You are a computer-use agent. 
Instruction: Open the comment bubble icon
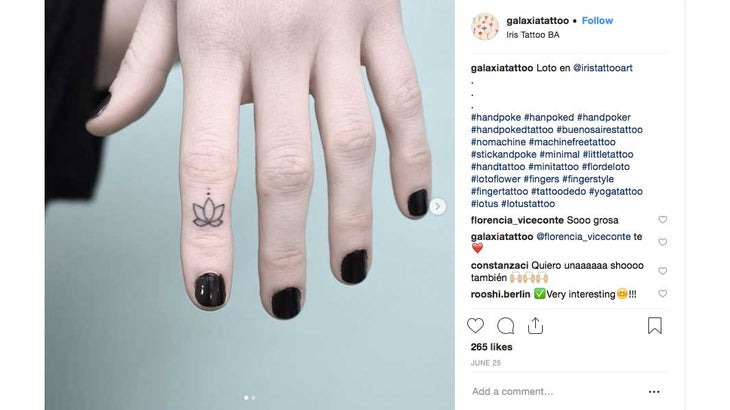pyautogui.click(x=506, y=326)
